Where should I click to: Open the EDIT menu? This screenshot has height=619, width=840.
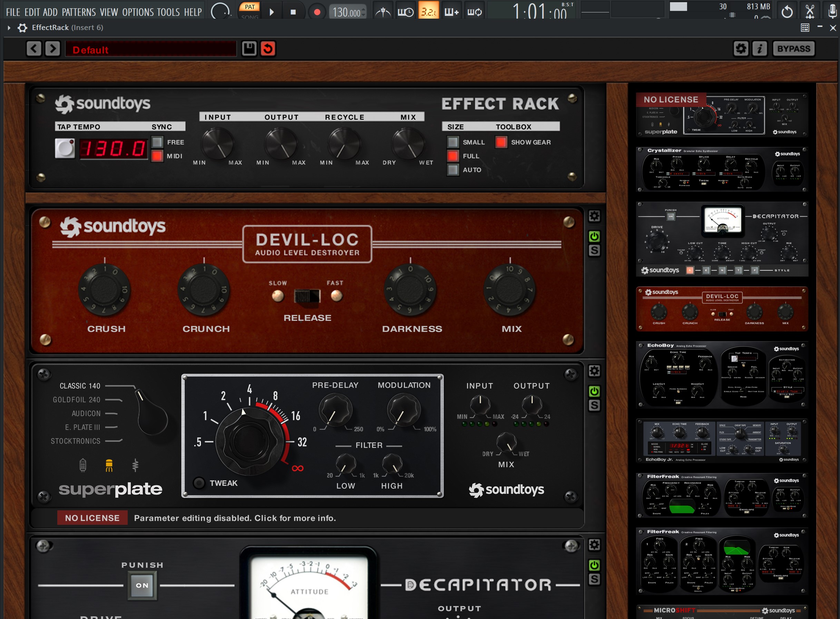pos(32,12)
